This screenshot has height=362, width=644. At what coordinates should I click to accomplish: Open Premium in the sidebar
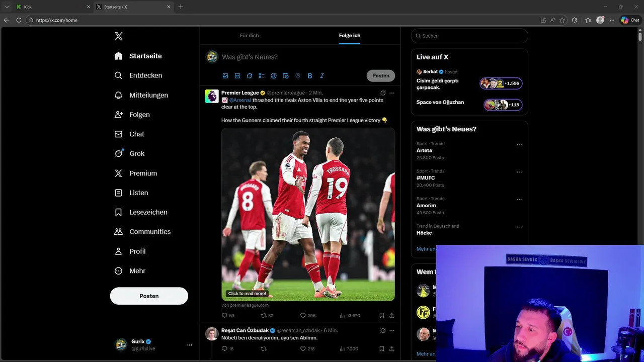(x=136, y=173)
